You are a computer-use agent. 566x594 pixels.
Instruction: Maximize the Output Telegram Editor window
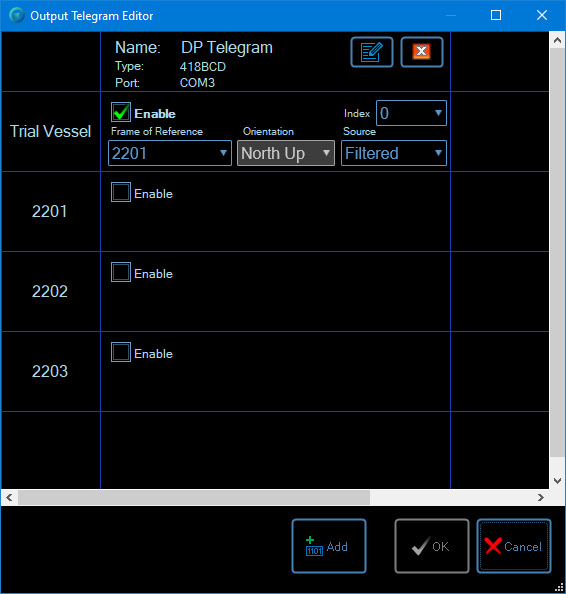(496, 15)
